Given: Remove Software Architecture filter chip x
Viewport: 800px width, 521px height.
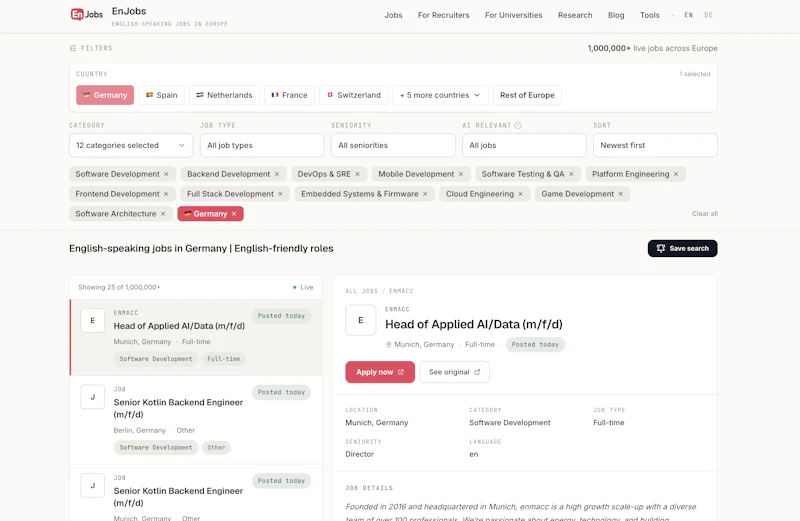Looking at the screenshot, I should point(163,214).
